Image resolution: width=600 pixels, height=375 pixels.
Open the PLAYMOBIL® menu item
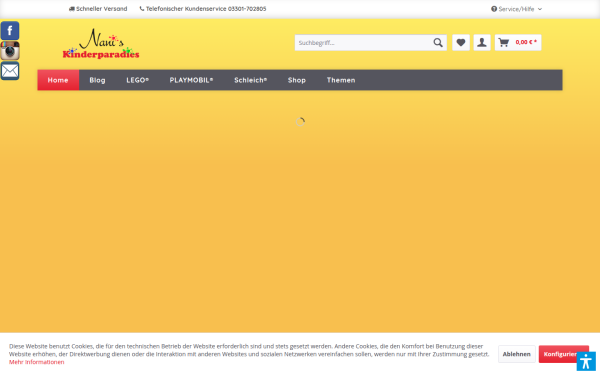coord(191,80)
